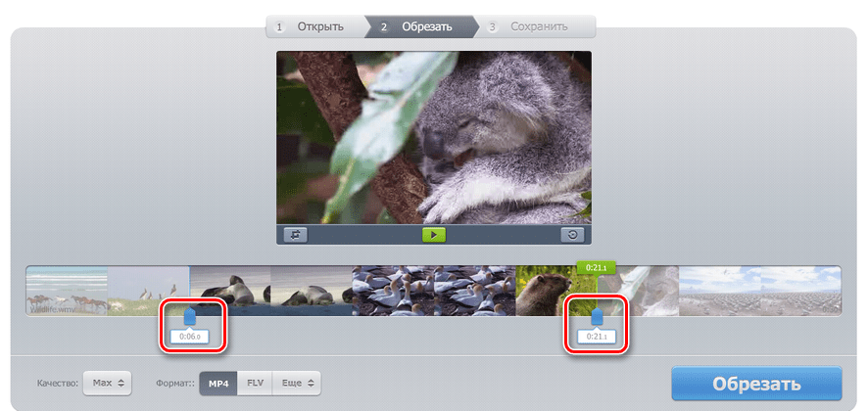Click the rotate video icon
868x411 pixels.
pyautogui.click(x=572, y=235)
